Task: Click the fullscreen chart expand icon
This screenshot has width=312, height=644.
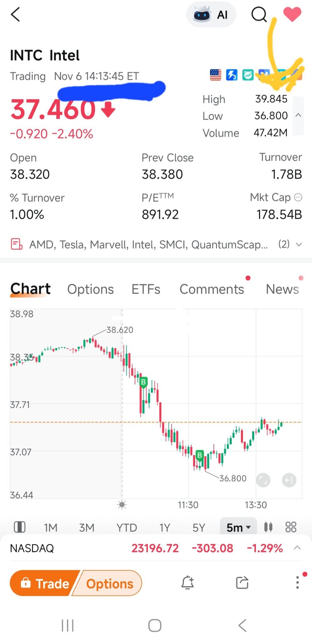Action: 263,480
